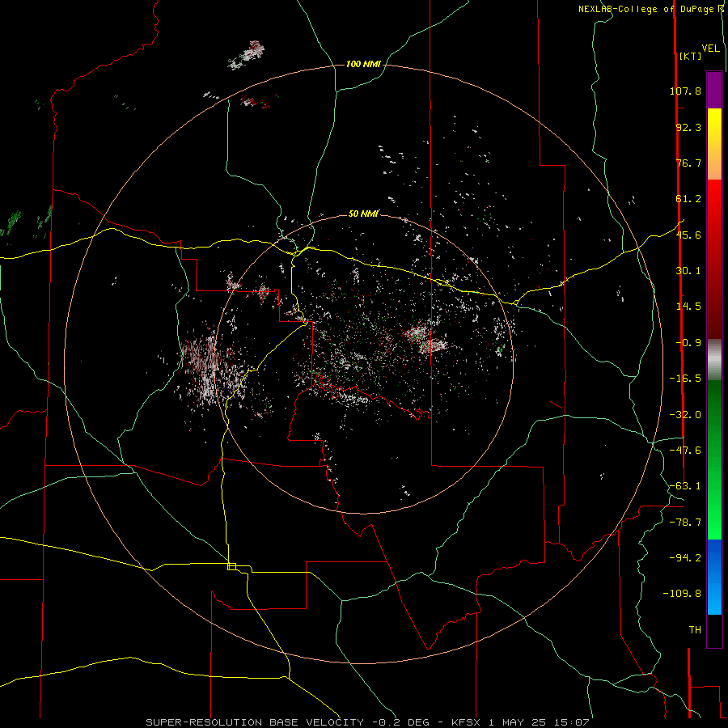
Task: Click the VEL legend title
Action: [710, 49]
